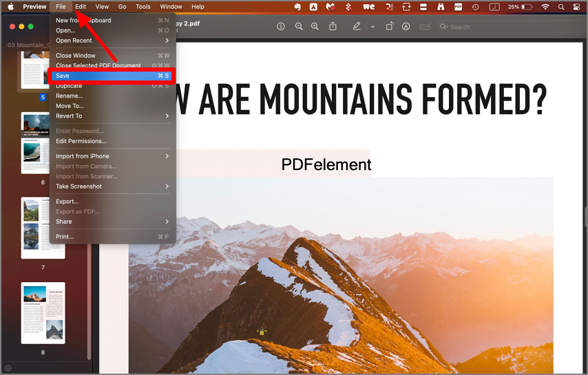Expand the Revert To submenu
588x375 pixels.
point(112,116)
